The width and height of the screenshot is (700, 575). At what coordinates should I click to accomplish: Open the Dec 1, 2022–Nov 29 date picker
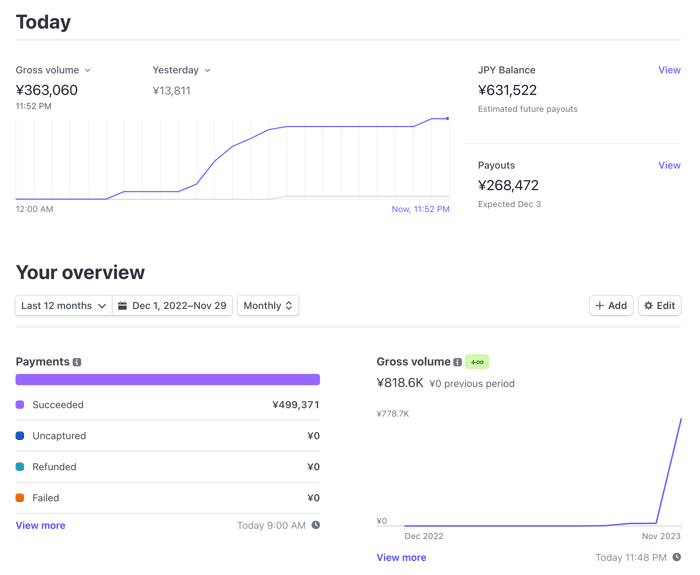click(x=172, y=306)
